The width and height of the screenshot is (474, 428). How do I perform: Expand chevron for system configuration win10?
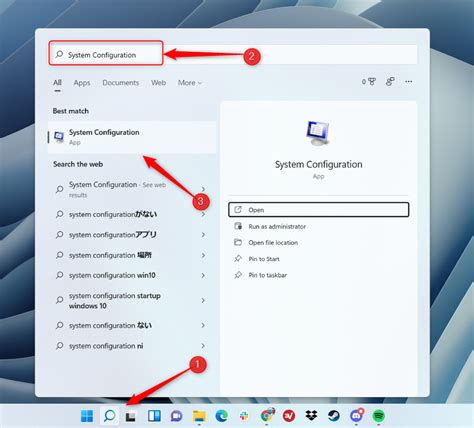[203, 275]
